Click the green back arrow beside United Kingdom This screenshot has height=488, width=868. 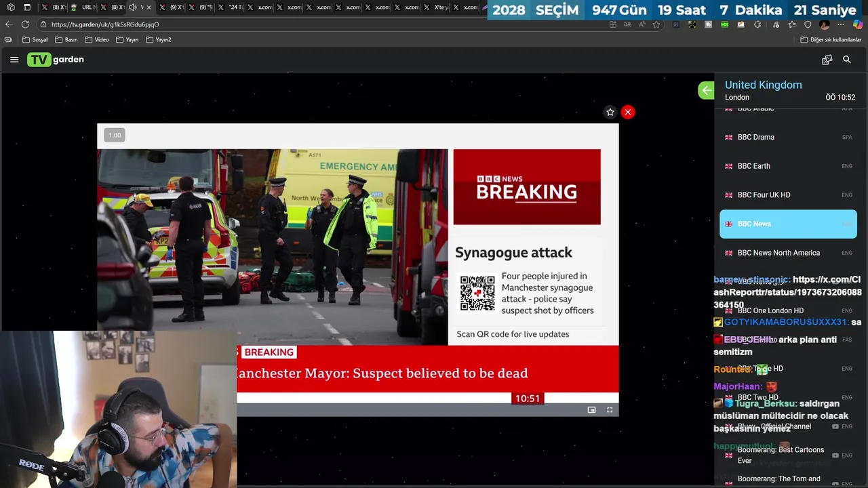tap(706, 90)
